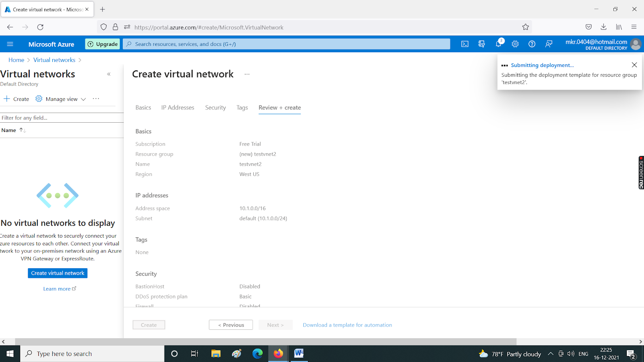Close the Submitting deployment notification

[x=634, y=65]
